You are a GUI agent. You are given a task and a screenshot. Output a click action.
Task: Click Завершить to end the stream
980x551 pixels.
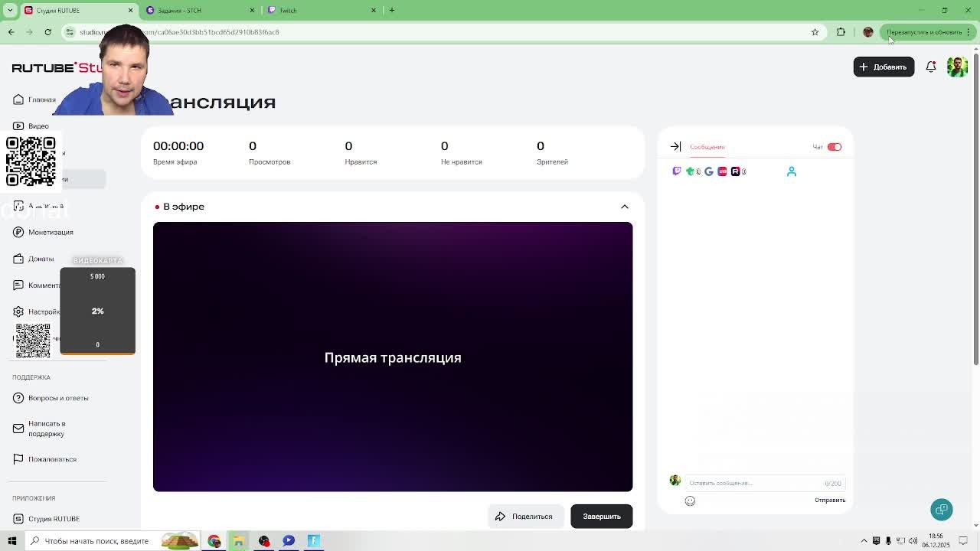602,517
